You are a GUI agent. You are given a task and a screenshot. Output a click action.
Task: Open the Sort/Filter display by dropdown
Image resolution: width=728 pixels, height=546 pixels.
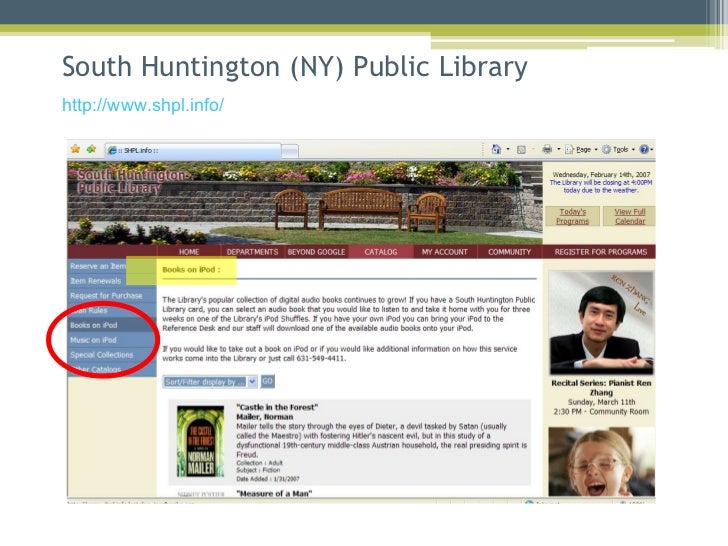click(x=210, y=382)
